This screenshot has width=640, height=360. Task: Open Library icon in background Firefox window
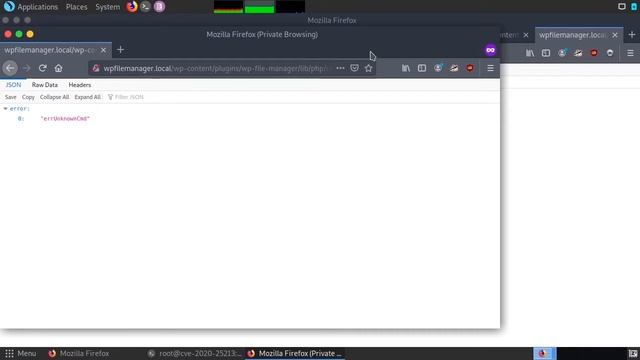point(530,53)
